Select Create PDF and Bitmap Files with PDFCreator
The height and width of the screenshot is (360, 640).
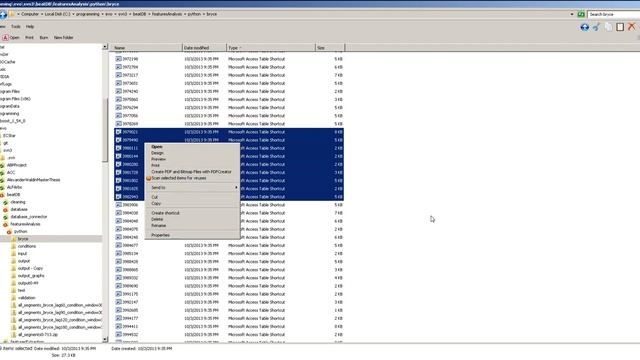point(191,172)
